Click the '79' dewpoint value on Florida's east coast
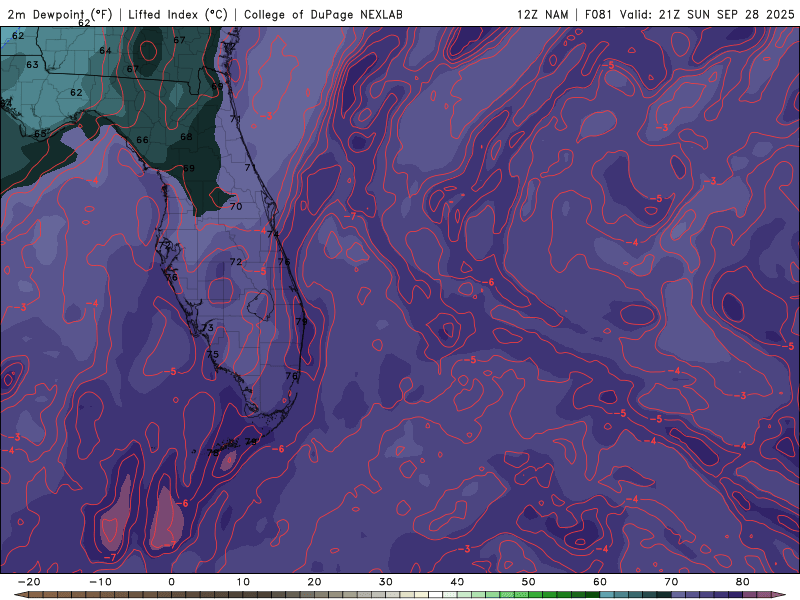800x600 pixels. tap(302, 321)
